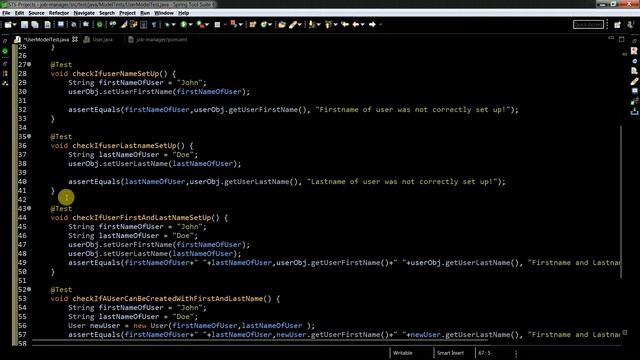The height and width of the screenshot is (360, 640).
Task: Click the Last Edit Location arrow icon
Action: click(345, 24)
